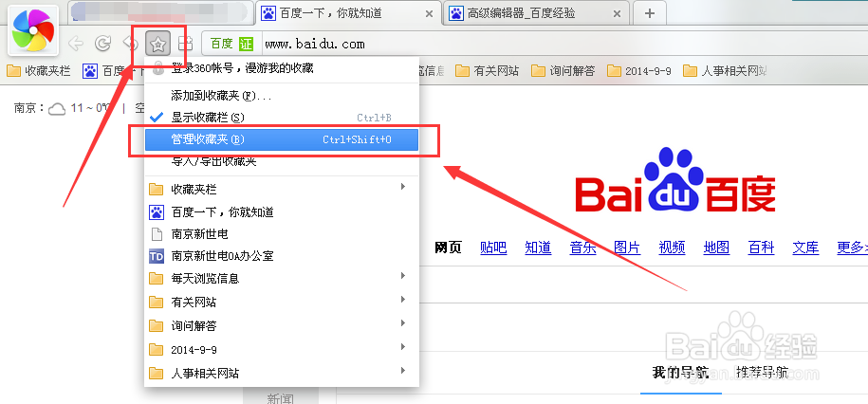Click the 百度 site label in address bar
Screen dimensions: 868x404
(x=221, y=44)
